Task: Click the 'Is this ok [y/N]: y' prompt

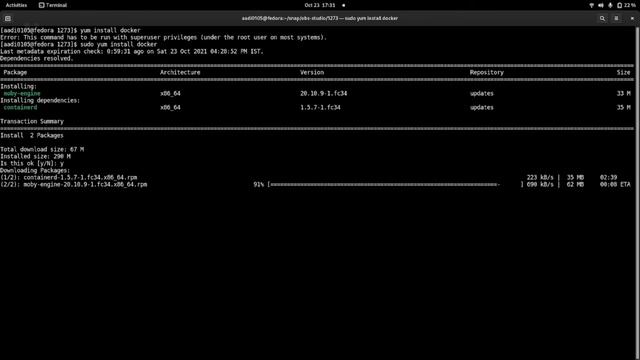Action: click(x=32, y=163)
